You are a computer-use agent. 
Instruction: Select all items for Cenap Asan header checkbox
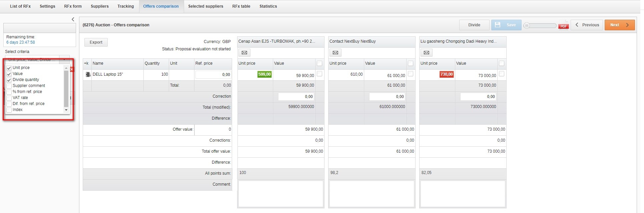(319, 63)
